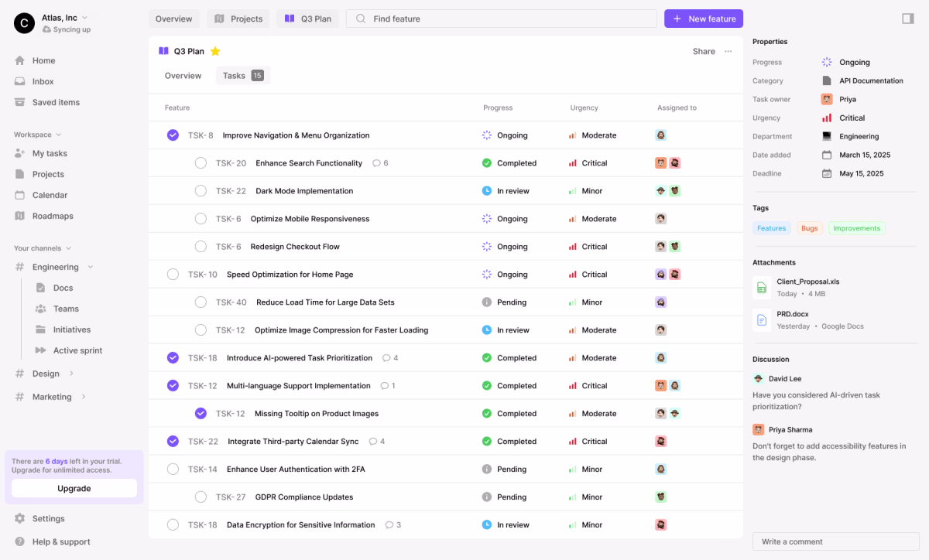Check Enhance User Authentication with 2FA

pyautogui.click(x=173, y=470)
